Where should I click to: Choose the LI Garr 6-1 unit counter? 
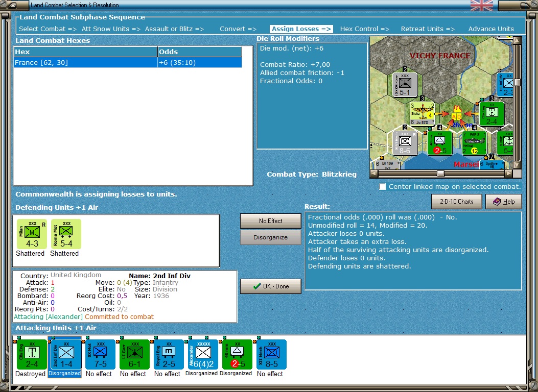click(134, 354)
